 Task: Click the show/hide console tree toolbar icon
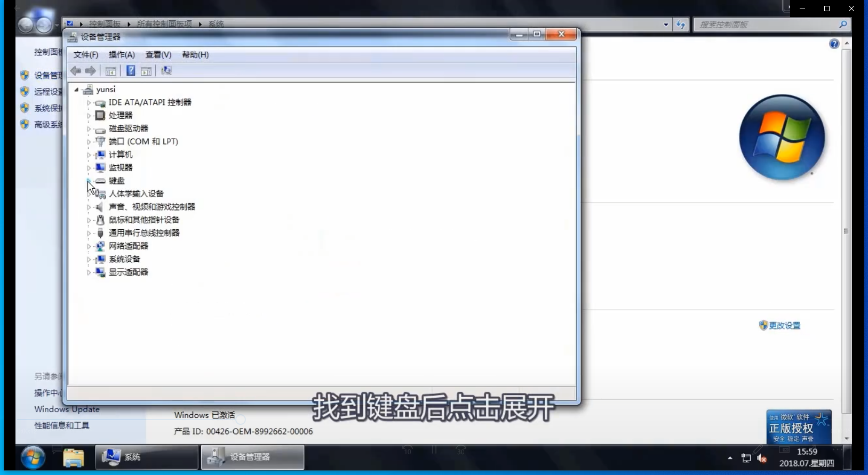(x=110, y=71)
